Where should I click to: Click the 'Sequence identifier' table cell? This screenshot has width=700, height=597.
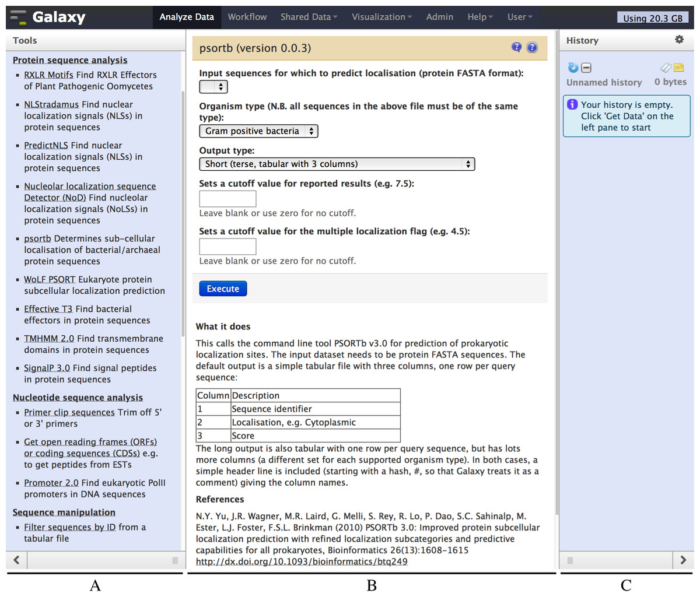[x=316, y=409]
